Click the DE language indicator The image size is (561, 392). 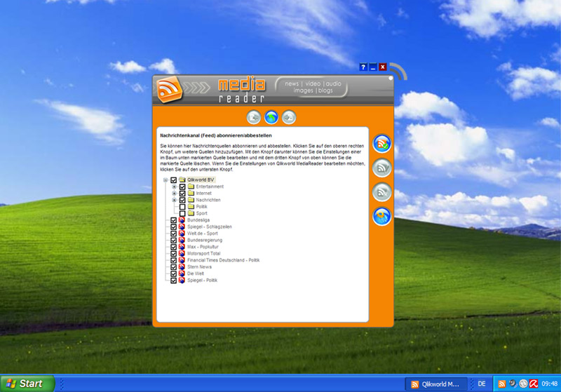(482, 384)
